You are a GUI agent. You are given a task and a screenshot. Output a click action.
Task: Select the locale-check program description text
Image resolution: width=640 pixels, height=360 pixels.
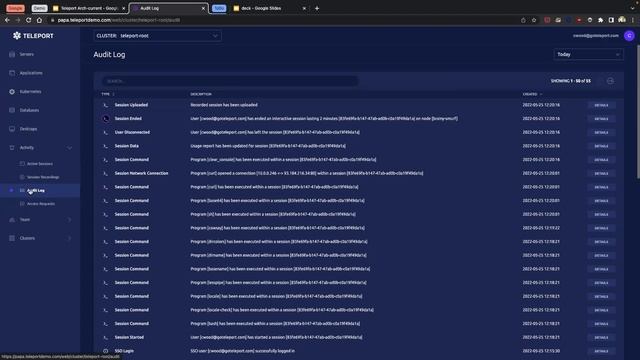(x=282, y=310)
